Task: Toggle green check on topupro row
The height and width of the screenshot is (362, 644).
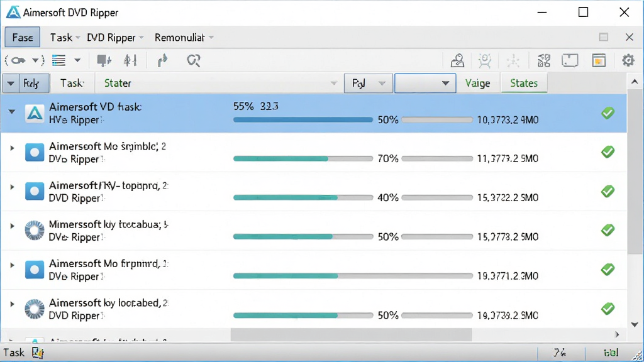Action: click(x=608, y=191)
